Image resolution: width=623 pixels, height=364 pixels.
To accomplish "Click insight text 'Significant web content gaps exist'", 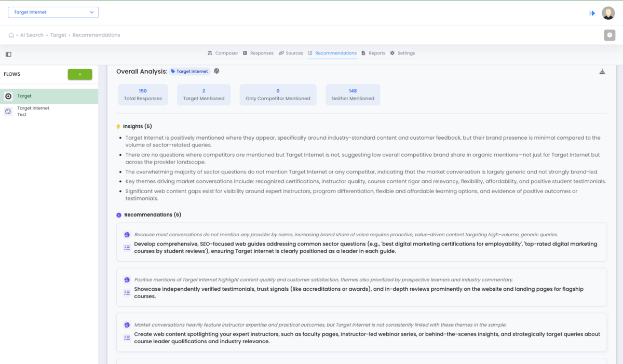I will click(351, 195).
